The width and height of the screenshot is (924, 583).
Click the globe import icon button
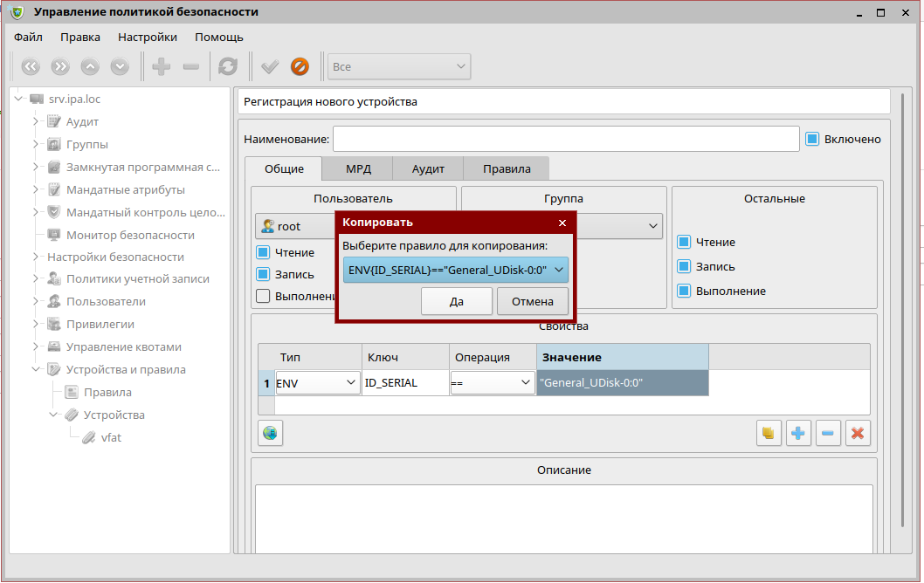[271, 433]
